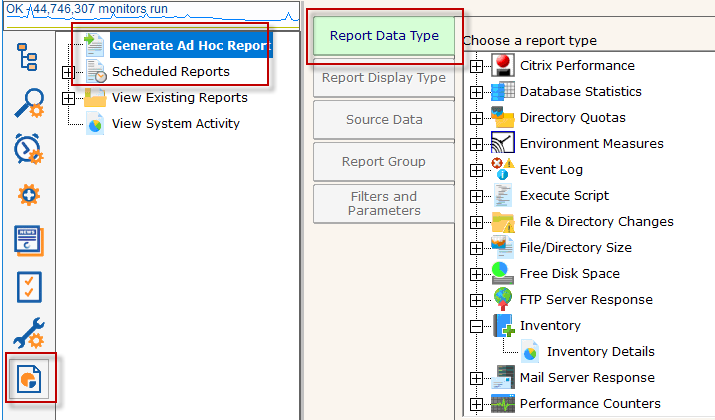Screen dimensions: 715x420
Task: Select the Filters and Parameters tab
Action: point(384,204)
